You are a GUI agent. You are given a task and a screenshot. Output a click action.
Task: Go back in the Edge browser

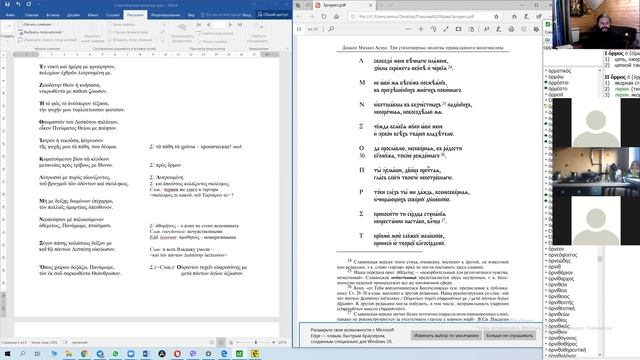point(299,17)
